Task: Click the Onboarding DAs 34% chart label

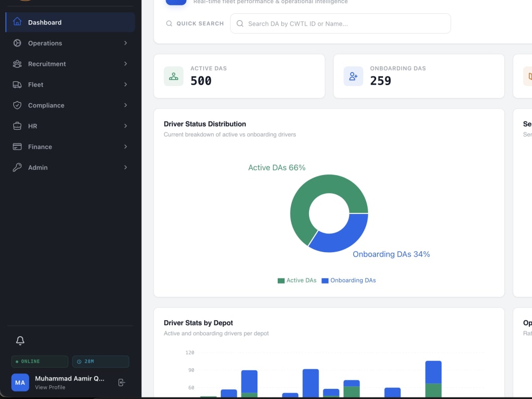Action: tap(391, 254)
